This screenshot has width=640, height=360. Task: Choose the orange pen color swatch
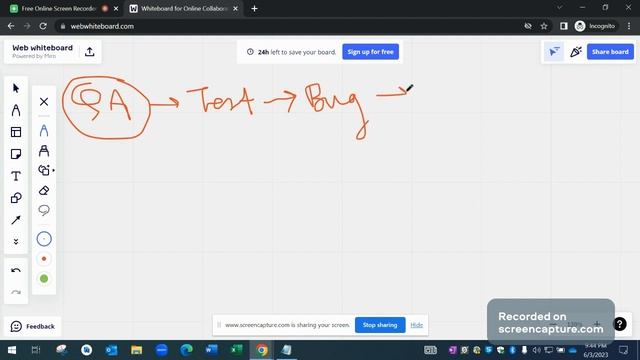(x=44, y=259)
